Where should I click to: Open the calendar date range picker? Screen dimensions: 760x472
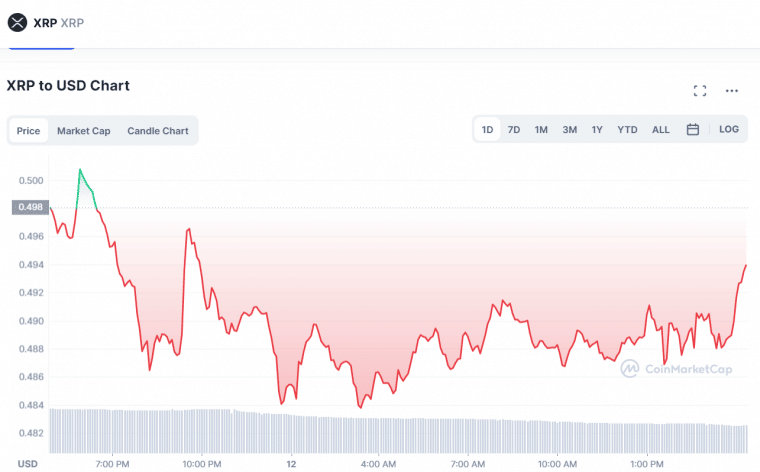click(x=693, y=129)
